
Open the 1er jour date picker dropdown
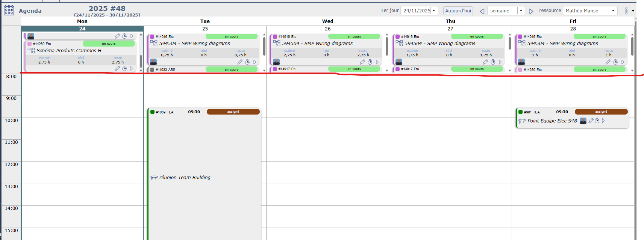pyautogui.click(x=434, y=11)
